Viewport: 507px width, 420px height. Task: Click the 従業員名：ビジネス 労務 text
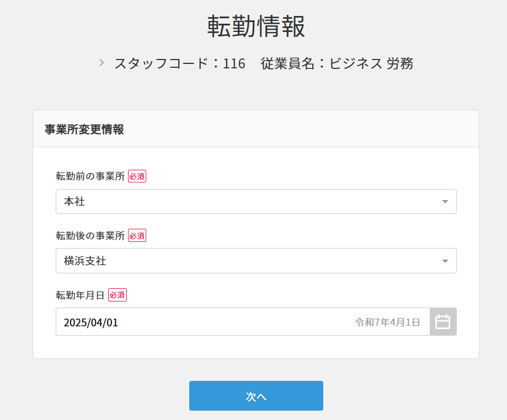coord(336,63)
